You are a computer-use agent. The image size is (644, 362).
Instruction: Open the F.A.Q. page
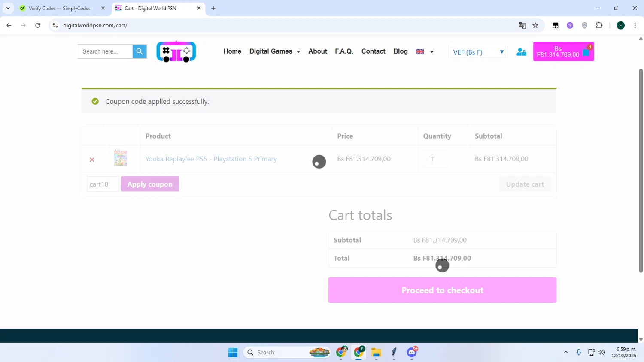click(x=344, y=51)
